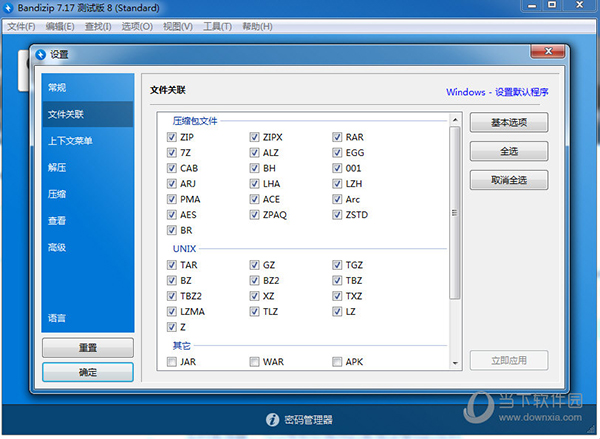
Task: Click the 重置 button
Action: point(88,348)
